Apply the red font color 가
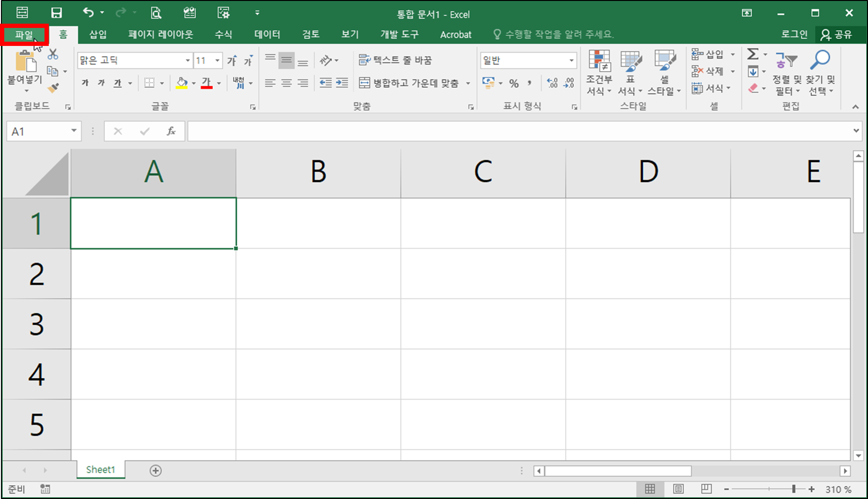868x499 pixels. (x=206, y=83)
